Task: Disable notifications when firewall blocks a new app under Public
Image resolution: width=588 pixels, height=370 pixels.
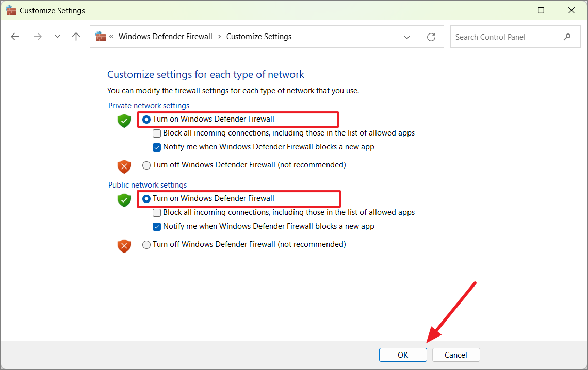Action: 156,226
